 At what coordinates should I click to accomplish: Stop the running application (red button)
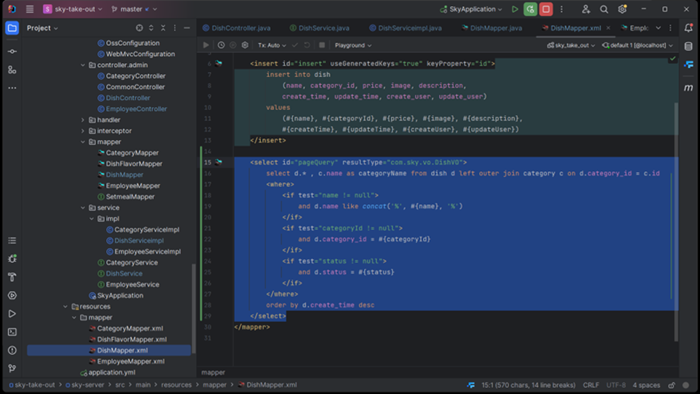[546, 9]
